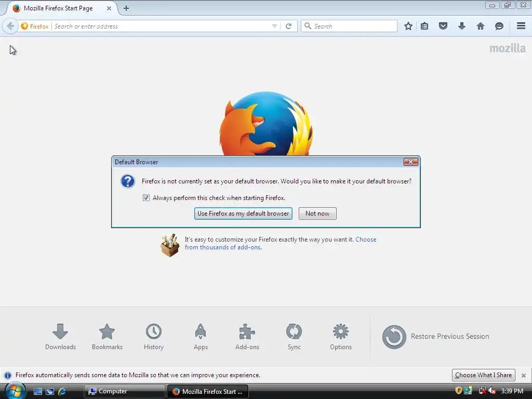The image size is (532, 399).
Task: Click the back arrow navigation button
Action: pos(10,26)
